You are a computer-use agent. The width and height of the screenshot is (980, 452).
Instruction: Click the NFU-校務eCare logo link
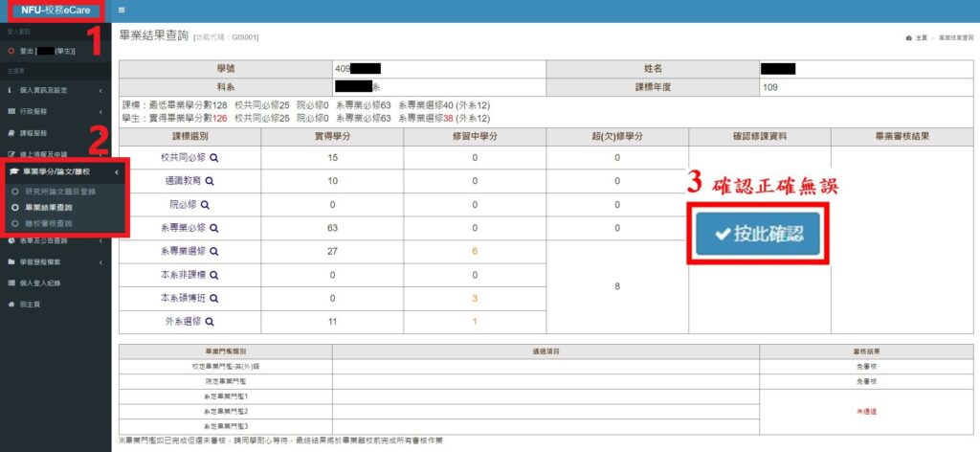coord(56,10)
